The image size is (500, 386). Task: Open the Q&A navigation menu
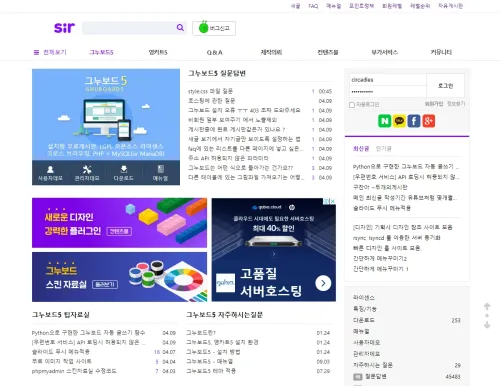[x=215, y=52]
